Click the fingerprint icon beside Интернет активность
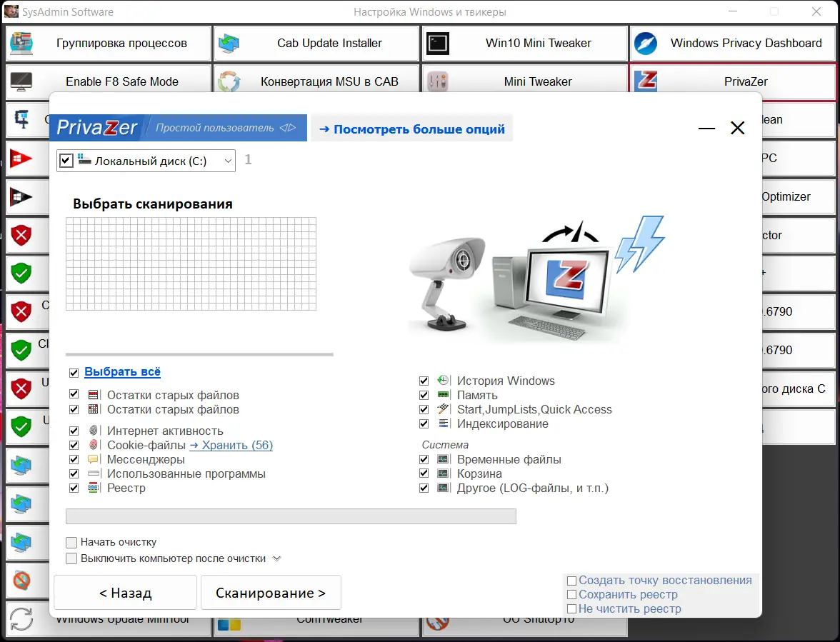This screenshot has width=840, height=642. tap(94, 430)
